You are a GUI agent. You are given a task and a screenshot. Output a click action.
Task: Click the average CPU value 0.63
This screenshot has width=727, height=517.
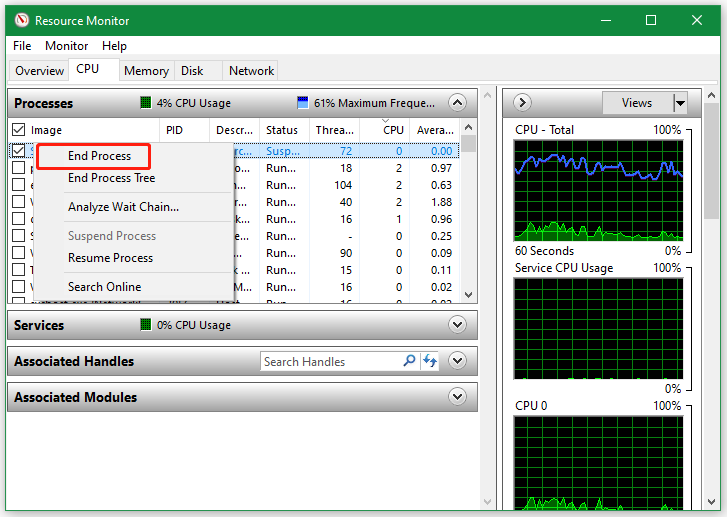[x=441, y=185]
